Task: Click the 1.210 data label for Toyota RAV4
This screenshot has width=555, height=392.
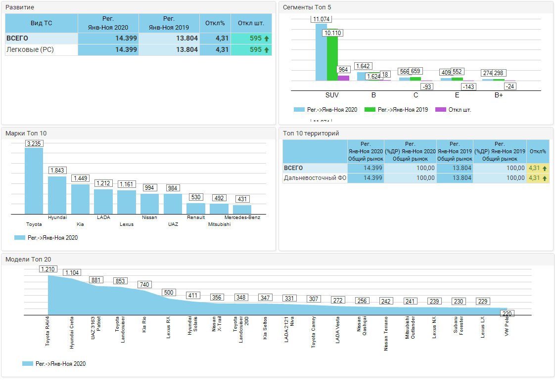Action: (48, 269)
